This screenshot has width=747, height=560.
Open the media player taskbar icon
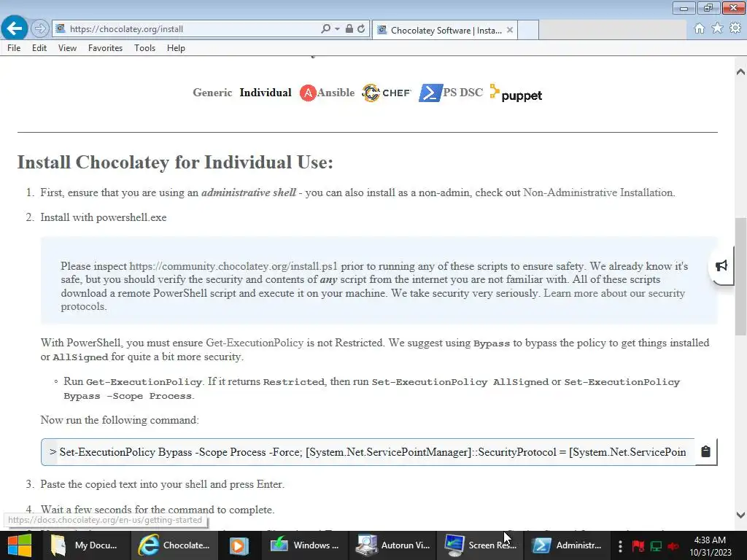click(239, 545)
